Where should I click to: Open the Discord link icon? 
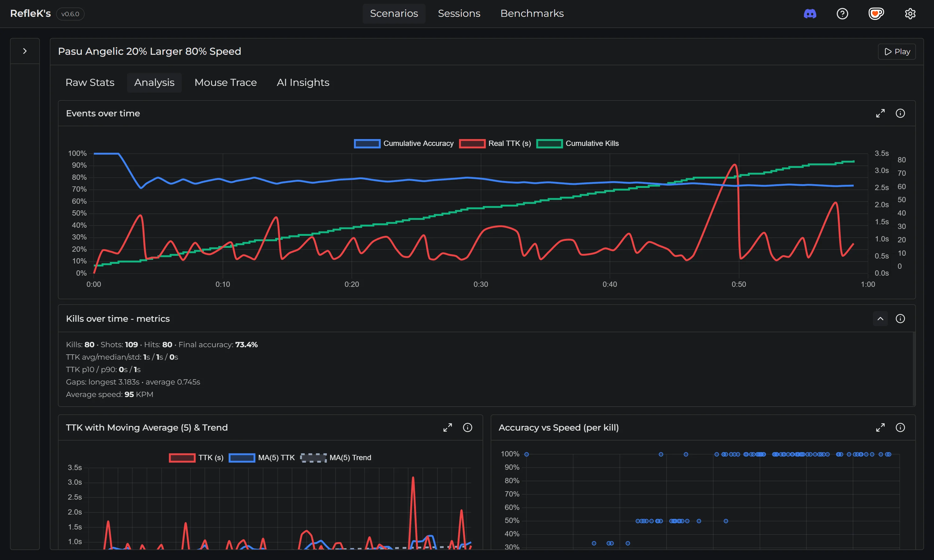[x=810, y=14]
